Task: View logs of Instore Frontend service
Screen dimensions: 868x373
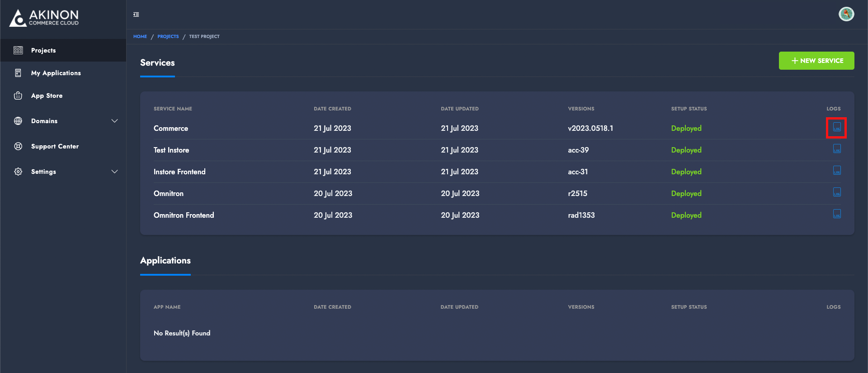Action: tap(837, 171)
